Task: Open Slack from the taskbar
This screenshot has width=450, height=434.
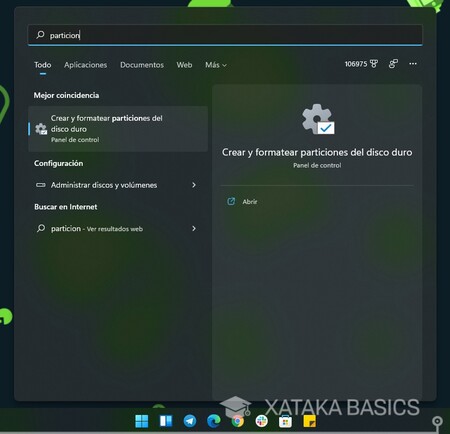Action: click(x=261, y=421)
